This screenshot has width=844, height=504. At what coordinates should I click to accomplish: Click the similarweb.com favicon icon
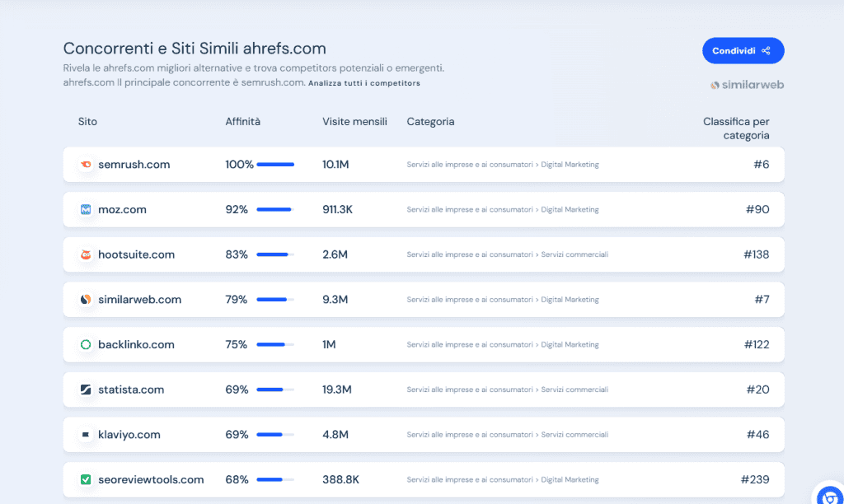pyautogui.click(x=86, y=300)
